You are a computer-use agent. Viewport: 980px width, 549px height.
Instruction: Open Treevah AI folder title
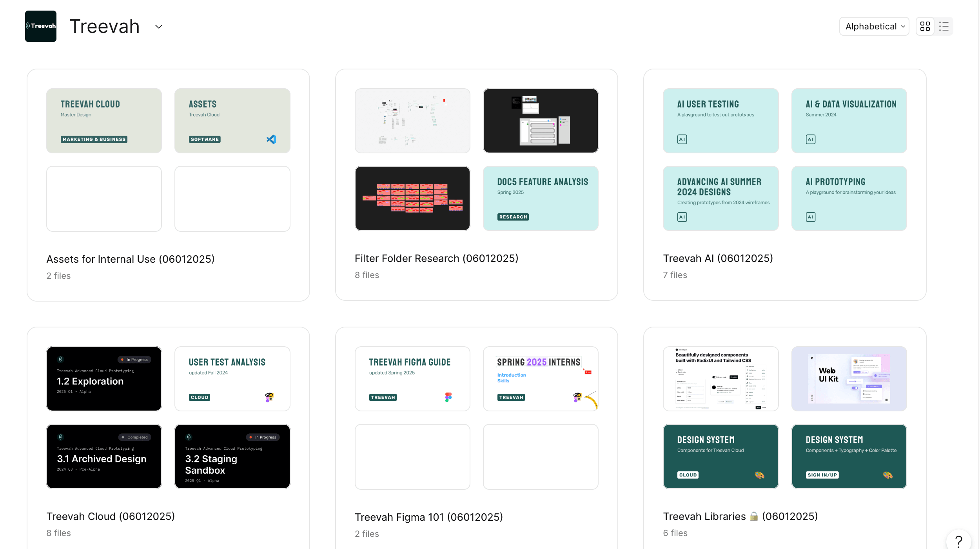(x=718, y=258)
